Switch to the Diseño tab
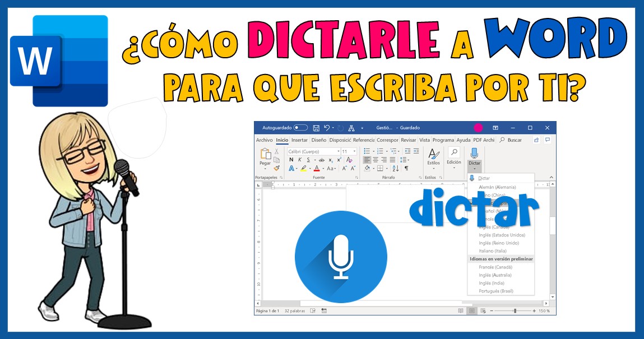The image size is (644, 339). [x=319, y=140]
